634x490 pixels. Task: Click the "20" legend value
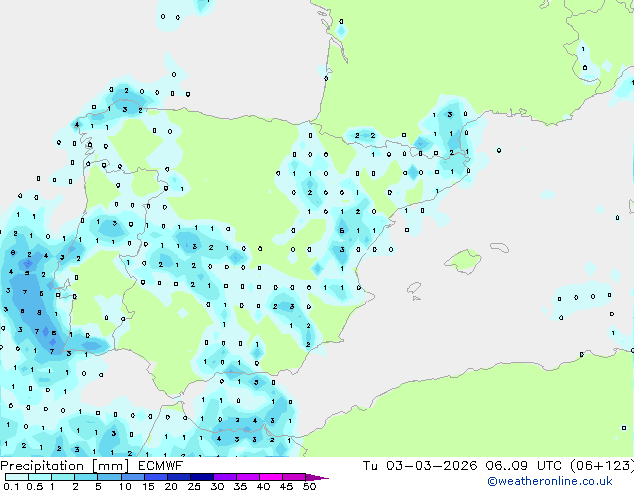coord(171,486)
